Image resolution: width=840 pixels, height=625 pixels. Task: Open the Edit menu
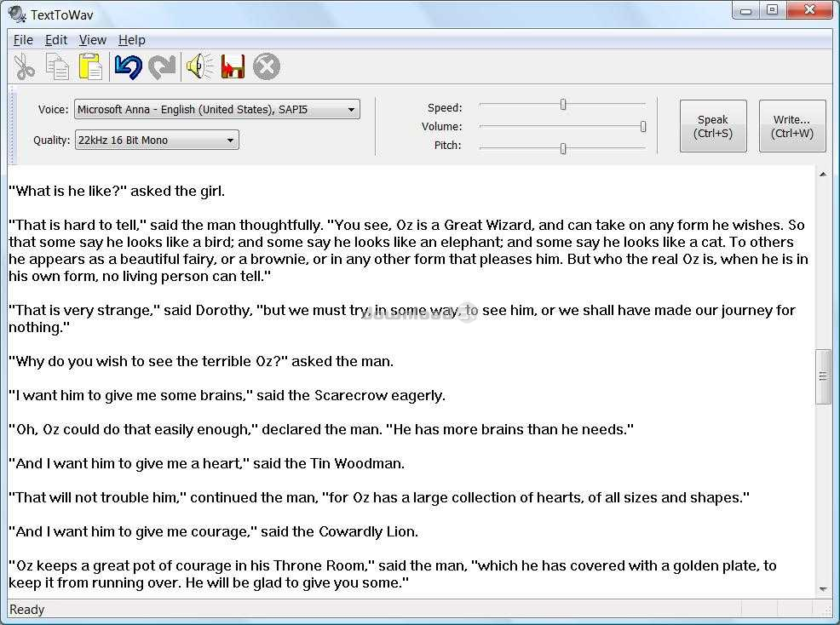tap(55, 40)
